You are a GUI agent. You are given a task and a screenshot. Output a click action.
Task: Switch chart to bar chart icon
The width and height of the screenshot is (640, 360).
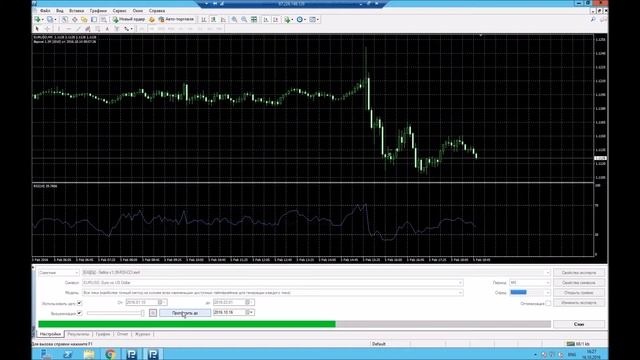tap(203, 19)
